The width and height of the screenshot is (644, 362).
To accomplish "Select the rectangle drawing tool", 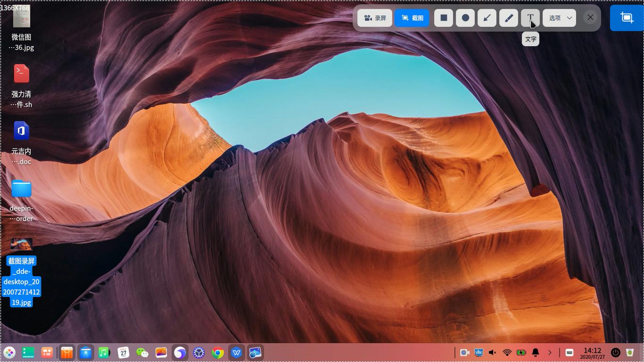I will point(444,18).
